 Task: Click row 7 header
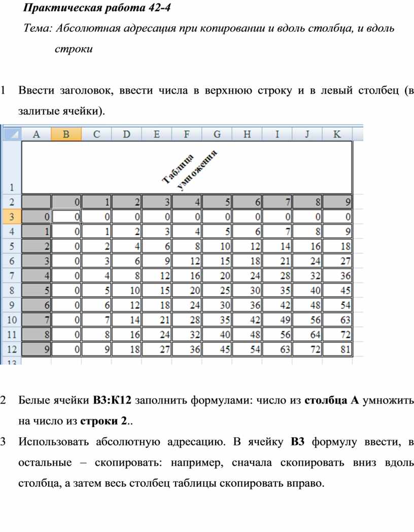[x=11, y=275]
